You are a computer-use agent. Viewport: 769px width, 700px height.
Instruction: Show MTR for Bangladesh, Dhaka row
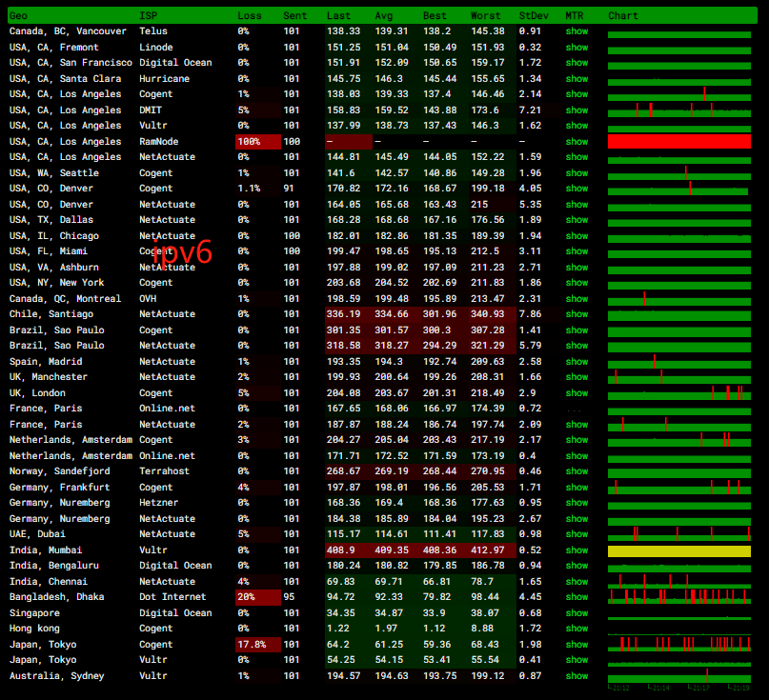click(x=577, y=597)
